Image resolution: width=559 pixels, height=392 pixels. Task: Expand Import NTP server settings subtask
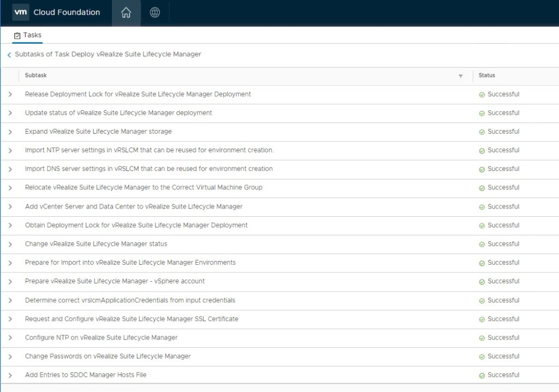[x=10, y=151]
